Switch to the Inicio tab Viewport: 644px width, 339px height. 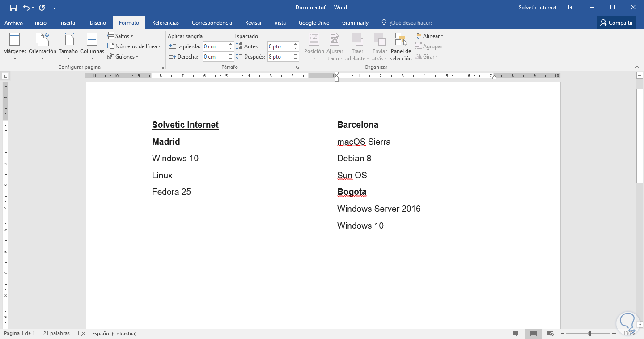coord(40,23)
